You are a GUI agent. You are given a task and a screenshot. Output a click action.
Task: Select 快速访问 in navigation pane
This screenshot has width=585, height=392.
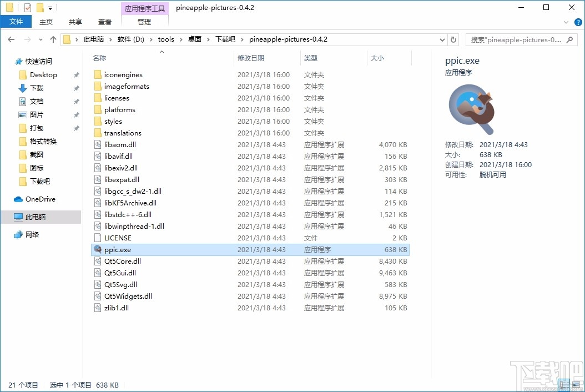[39, 61]
